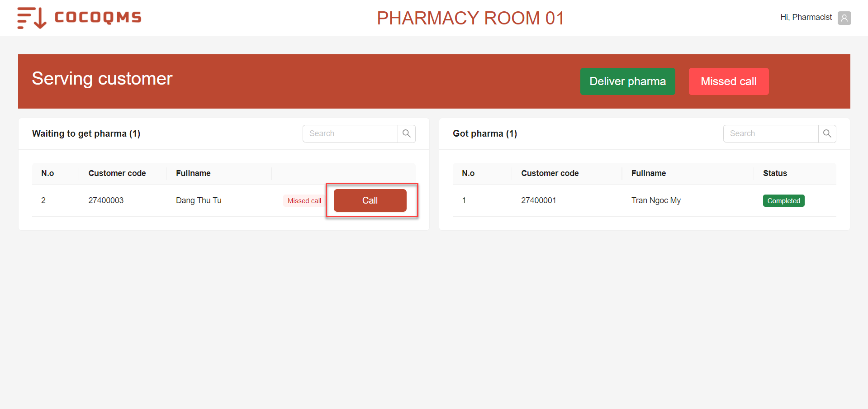Click the Missed call tag on row 2
The width and height of the screenshot is (868, 409).
304,201
